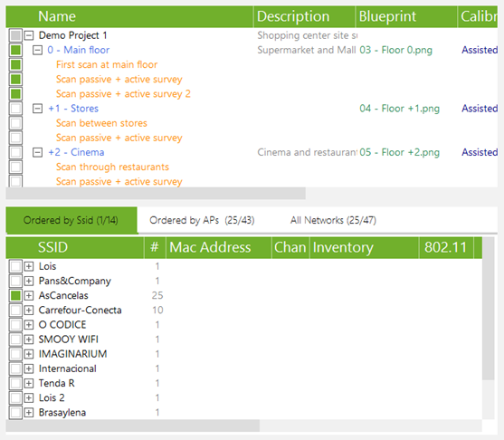The width and height of the screenshot is (504, 440).
Task: Click the project tree horizontal scrollbar
Action: click(x=156, y=194)
